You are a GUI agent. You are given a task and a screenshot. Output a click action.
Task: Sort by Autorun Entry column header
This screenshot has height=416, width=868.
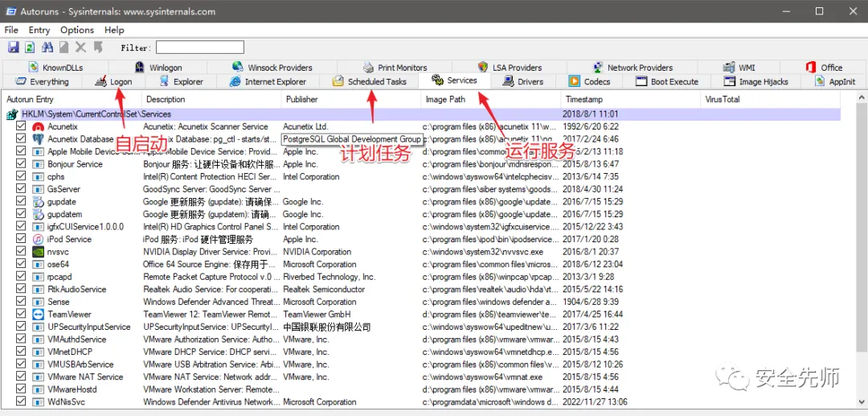(72, 100)
